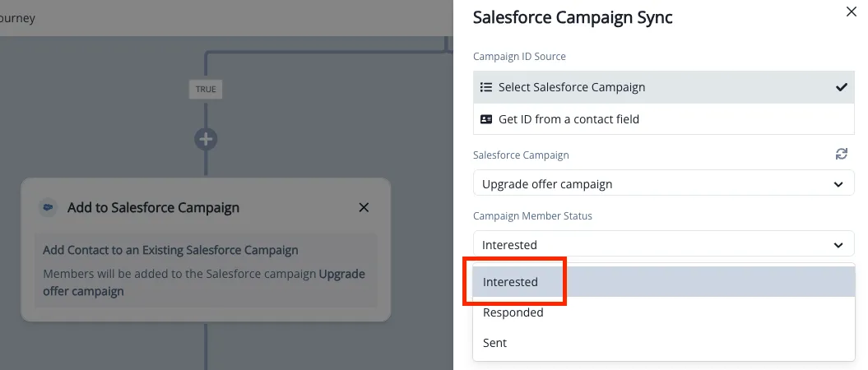This screenshot has height=370, width=868.
Task: Refresh the Salesforce Campaign list
Action: (x=841, y=155)
